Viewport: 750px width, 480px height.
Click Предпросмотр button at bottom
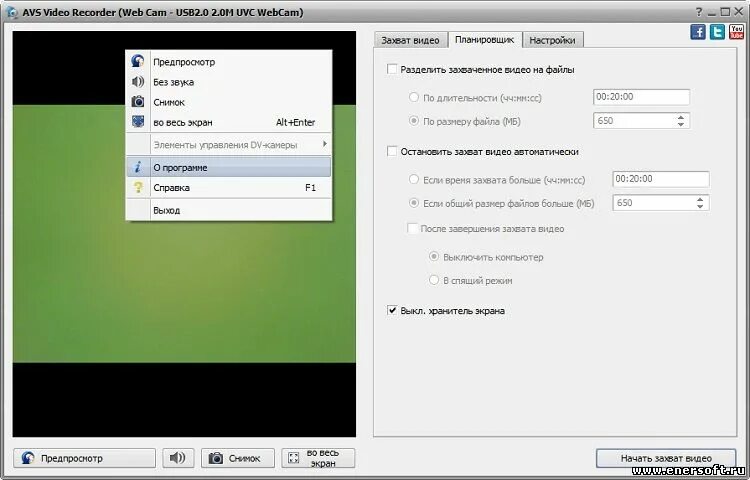click(x=85, y=458)
